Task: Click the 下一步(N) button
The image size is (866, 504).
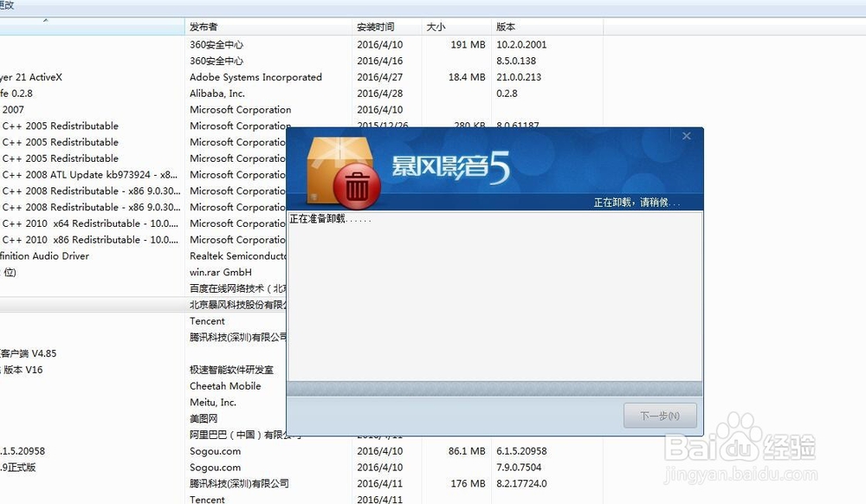Action: (x=660, y=415)
